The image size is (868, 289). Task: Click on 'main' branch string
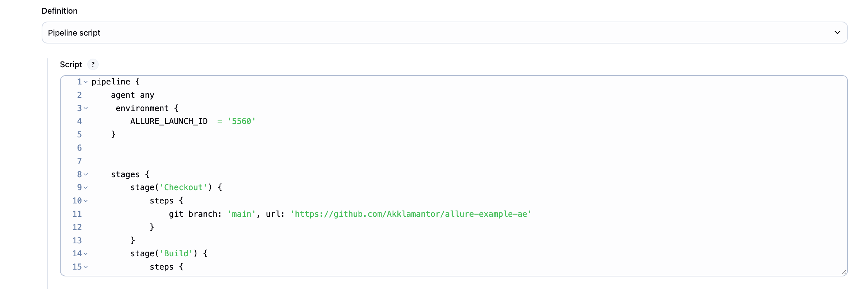(242, 214)
